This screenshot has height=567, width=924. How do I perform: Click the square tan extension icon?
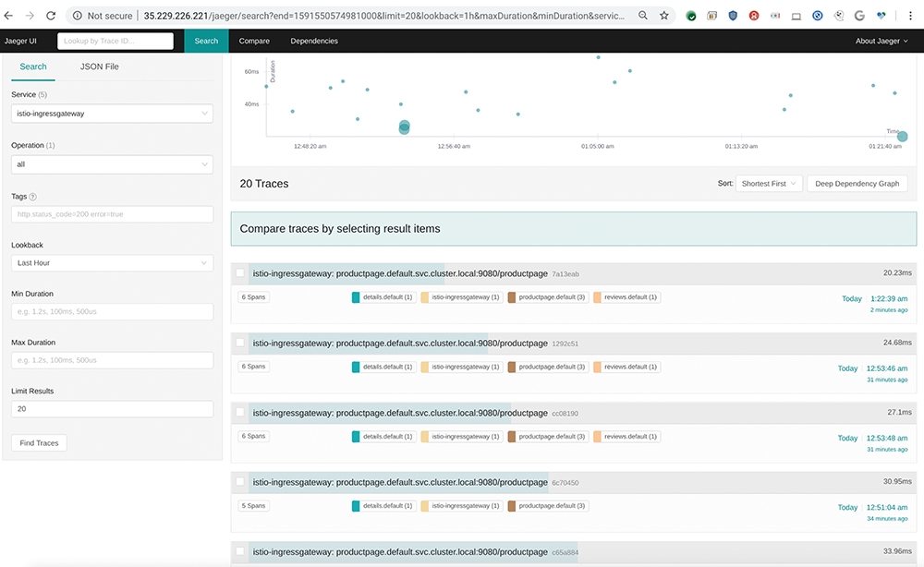711,16
